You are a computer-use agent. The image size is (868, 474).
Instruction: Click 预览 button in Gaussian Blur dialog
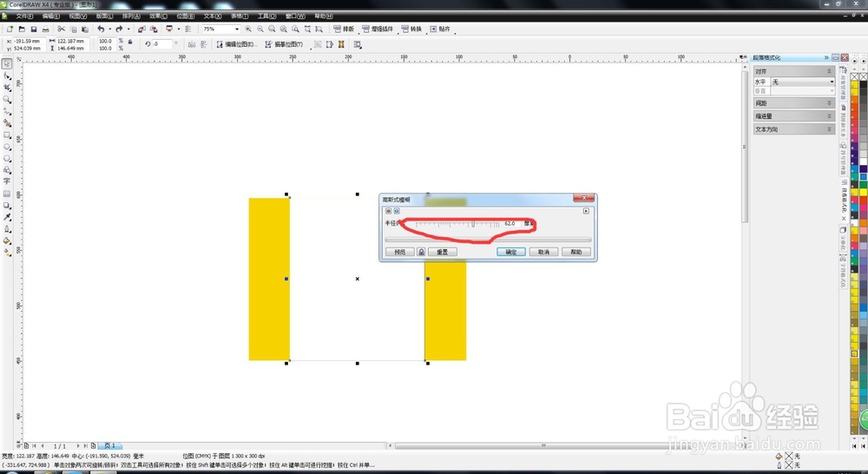(x=399, y=252)
